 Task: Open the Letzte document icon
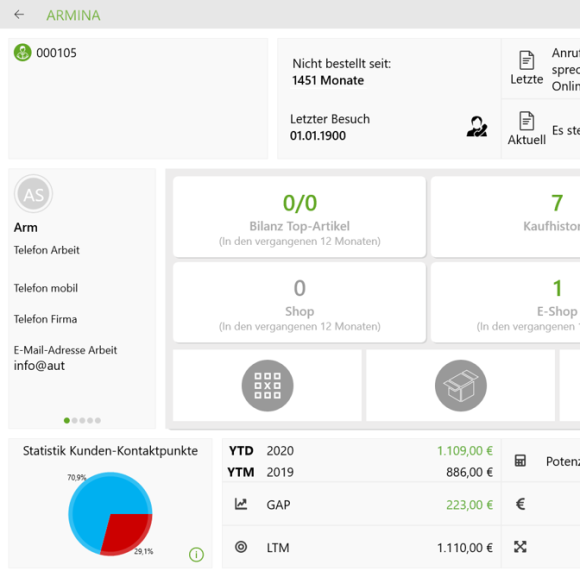tap(526, 60)
